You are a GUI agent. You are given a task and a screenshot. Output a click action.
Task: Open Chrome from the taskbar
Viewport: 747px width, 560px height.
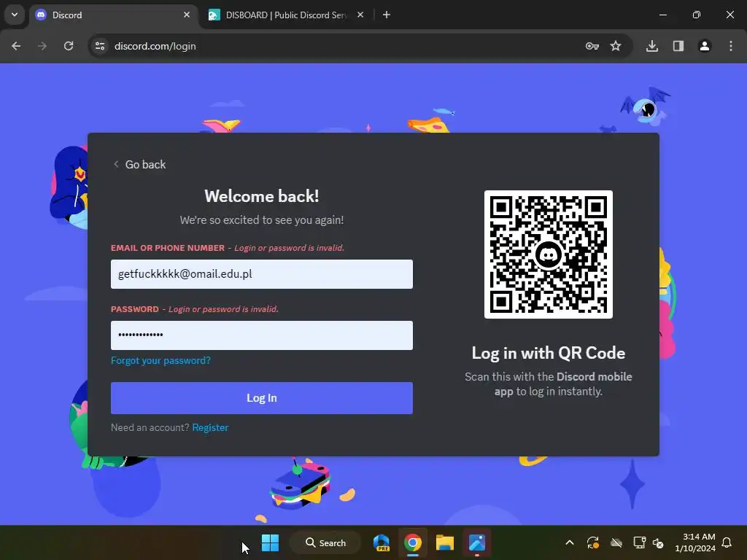click(x=413, y=542)
